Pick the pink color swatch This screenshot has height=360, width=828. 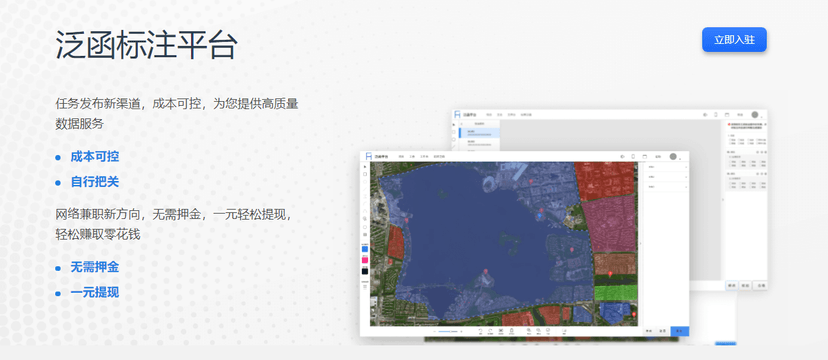click(x=365, y=260)
